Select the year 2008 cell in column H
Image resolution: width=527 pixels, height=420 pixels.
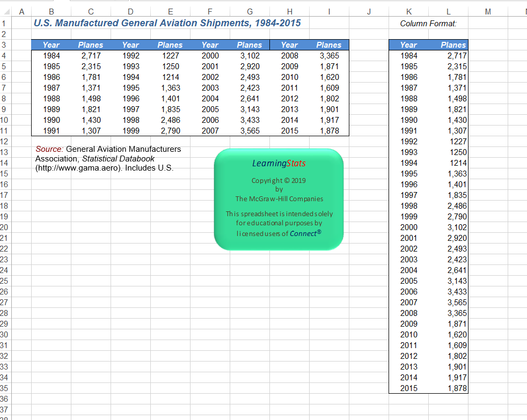(x=289, y=56)
